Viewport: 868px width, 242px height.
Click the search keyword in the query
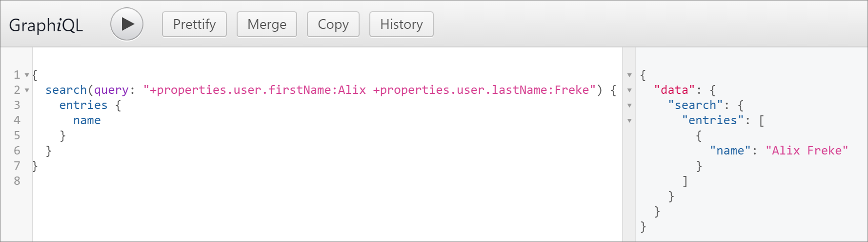tap(66, 90)
